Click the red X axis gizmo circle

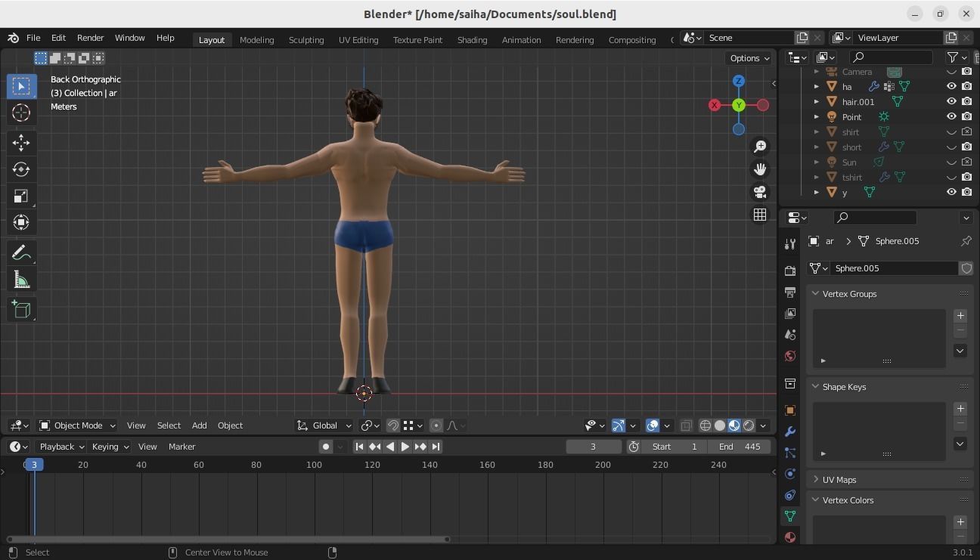pos(715,105)
